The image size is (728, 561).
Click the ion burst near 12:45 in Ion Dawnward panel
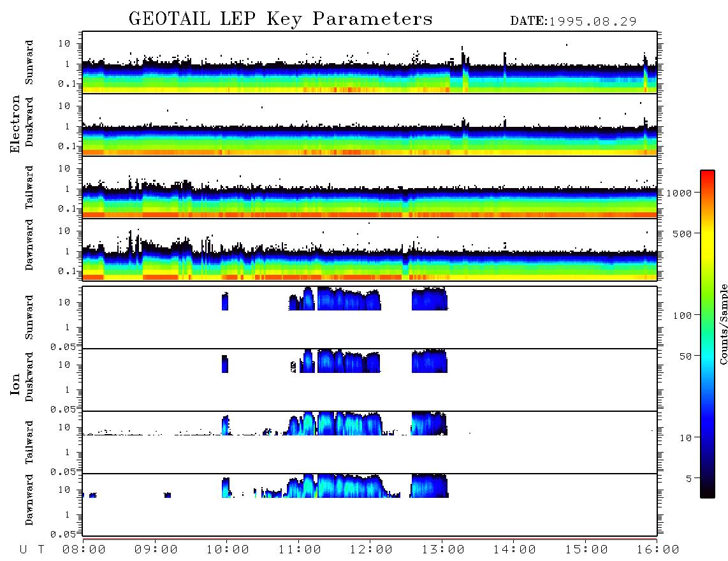pos(429,486)
